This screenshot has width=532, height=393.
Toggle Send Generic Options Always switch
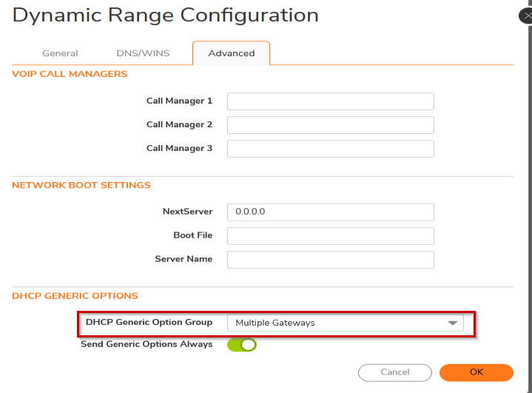tap(242, 344)
